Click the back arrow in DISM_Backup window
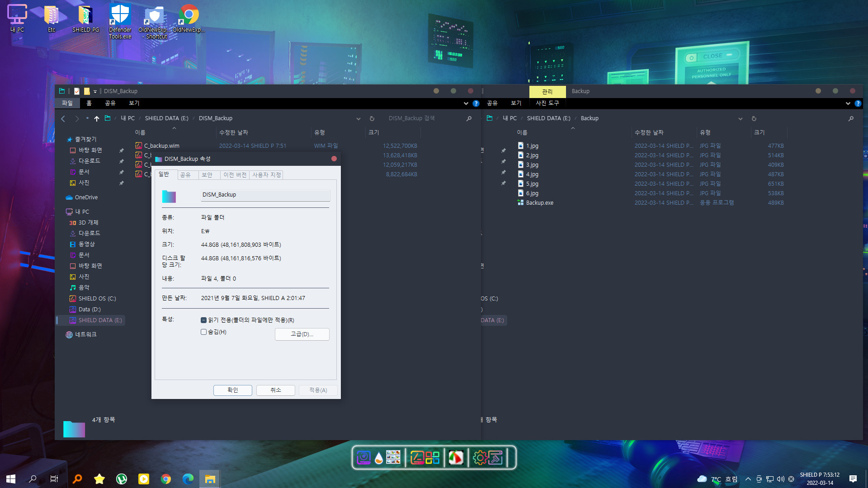Image resolution: width=868 pixels, height=488 pixels. [x=63, y=118]
